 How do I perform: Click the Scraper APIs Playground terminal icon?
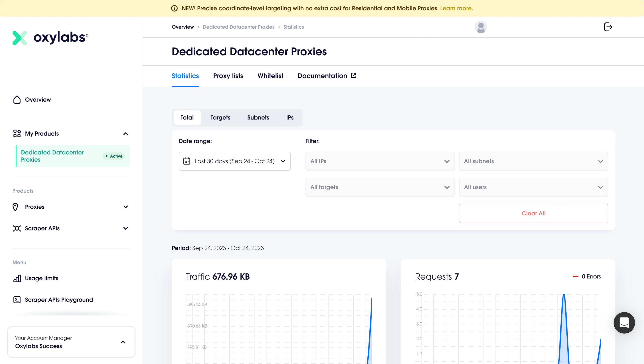(x=17, y=300)
